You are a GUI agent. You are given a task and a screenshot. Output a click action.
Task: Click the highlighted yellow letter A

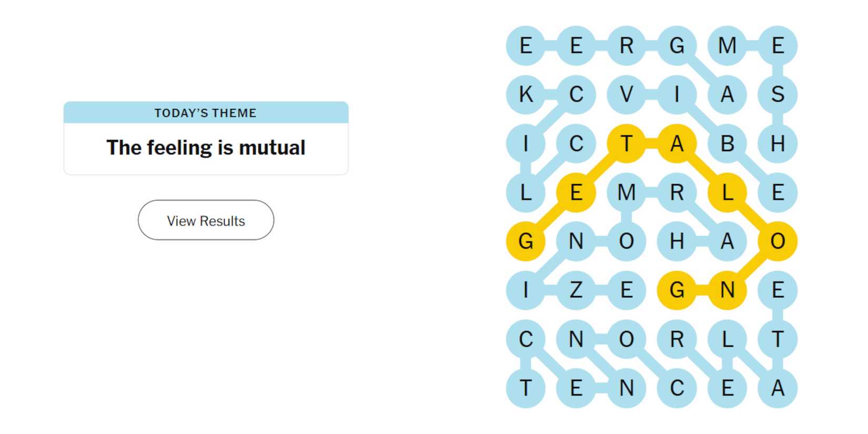click(677, 144)
